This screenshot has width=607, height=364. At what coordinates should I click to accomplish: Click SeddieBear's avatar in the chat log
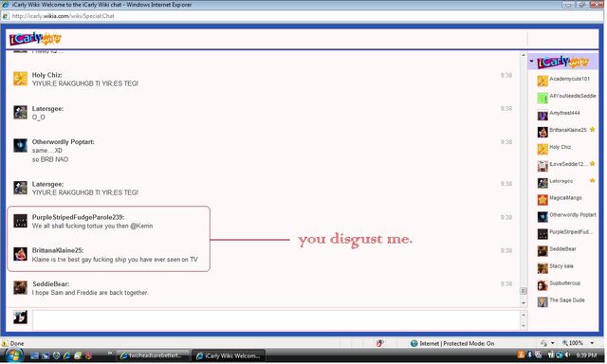(20, 287)
